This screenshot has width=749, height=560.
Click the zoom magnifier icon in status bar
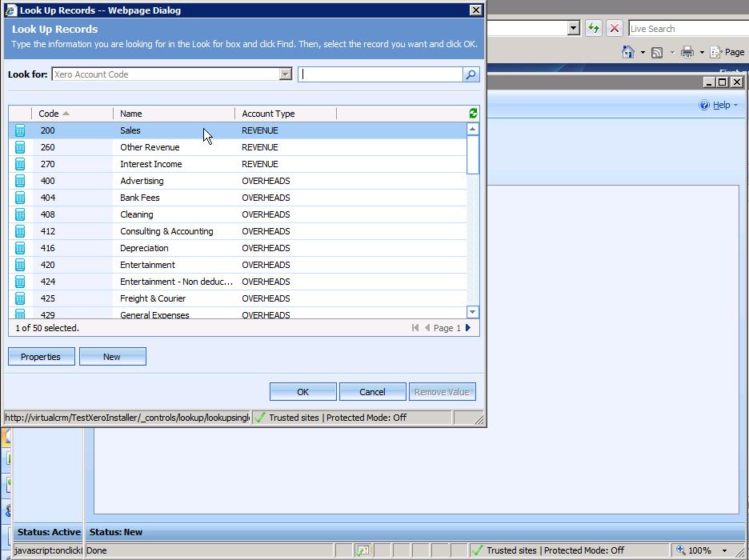(681, 550)
